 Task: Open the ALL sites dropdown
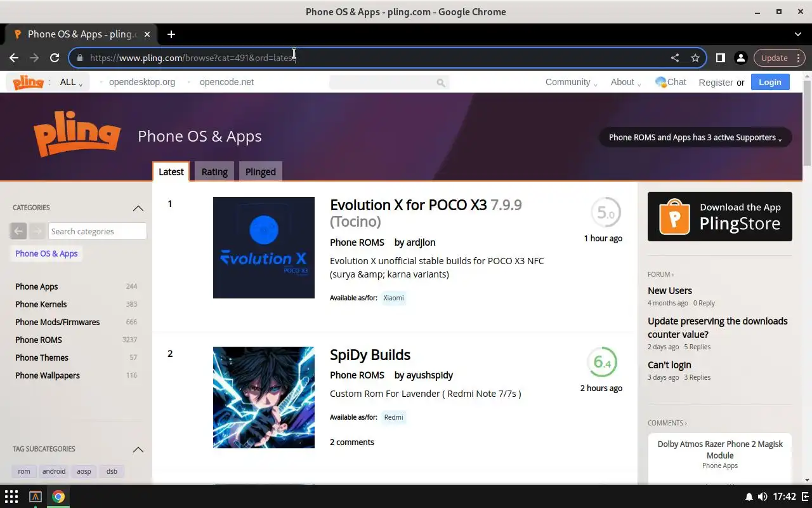71,82
